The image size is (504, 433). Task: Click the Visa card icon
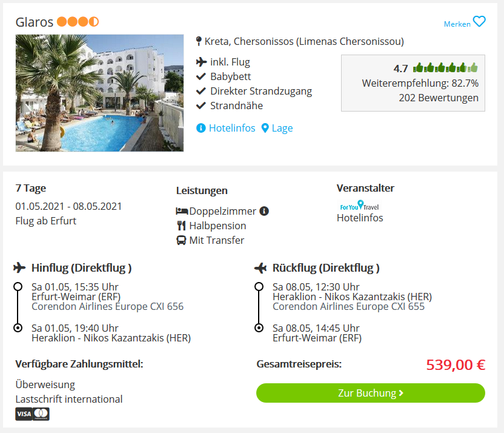24,414
